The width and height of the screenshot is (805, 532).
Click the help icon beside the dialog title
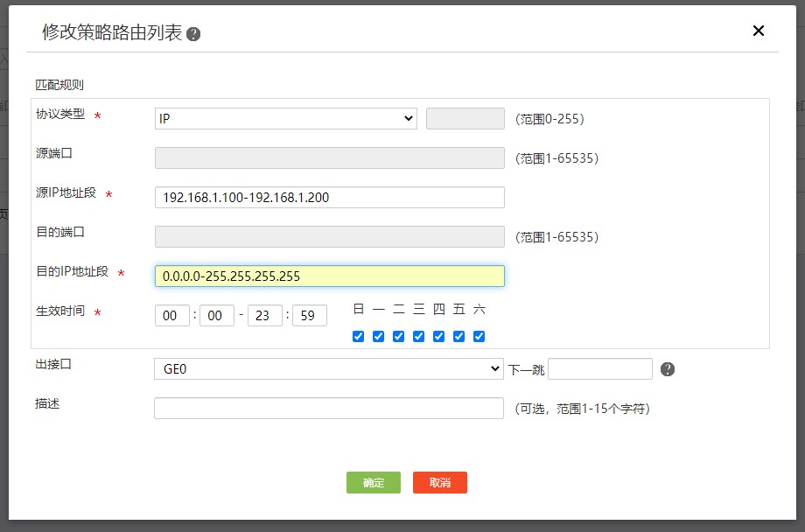pos(193,34)
